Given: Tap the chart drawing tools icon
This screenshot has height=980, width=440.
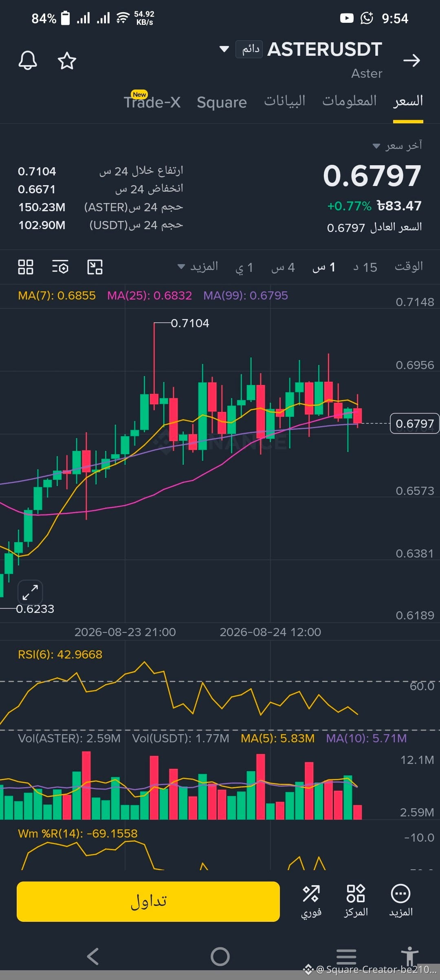Looking at the screenshot, I should coord(95,267).
